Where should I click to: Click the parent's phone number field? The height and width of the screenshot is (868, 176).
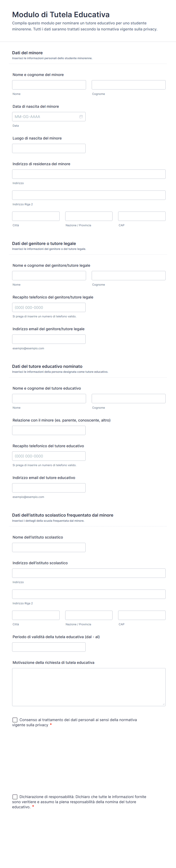49,308
